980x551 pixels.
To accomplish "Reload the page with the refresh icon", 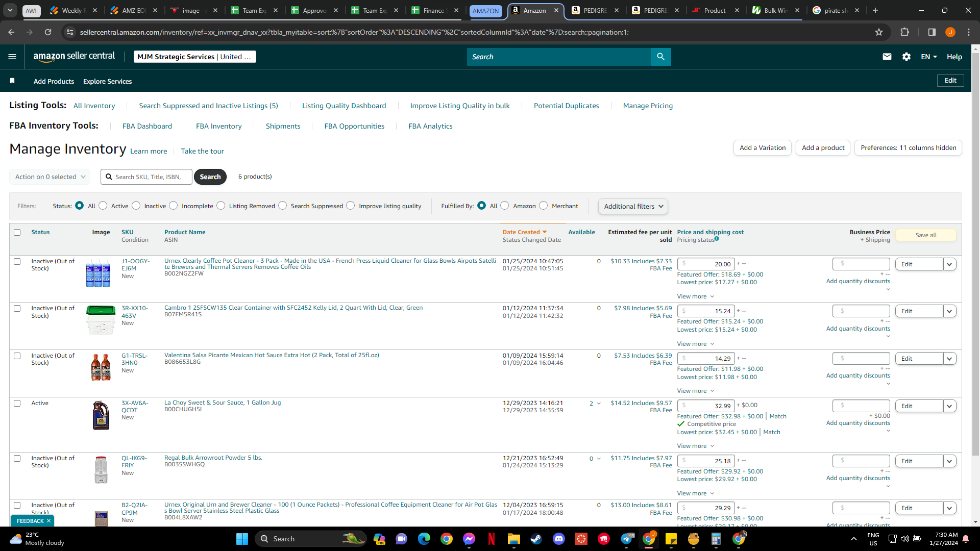I will 48,32.
